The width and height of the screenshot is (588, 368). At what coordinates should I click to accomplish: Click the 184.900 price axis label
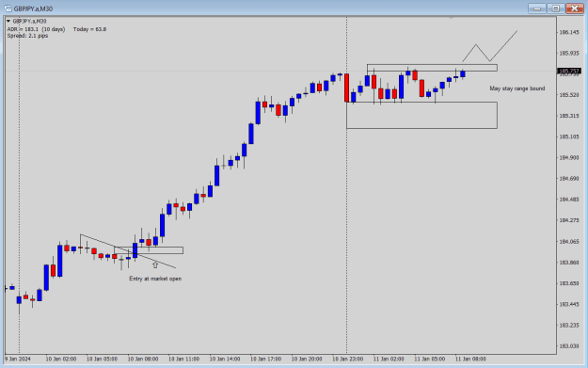pos(569,158)
